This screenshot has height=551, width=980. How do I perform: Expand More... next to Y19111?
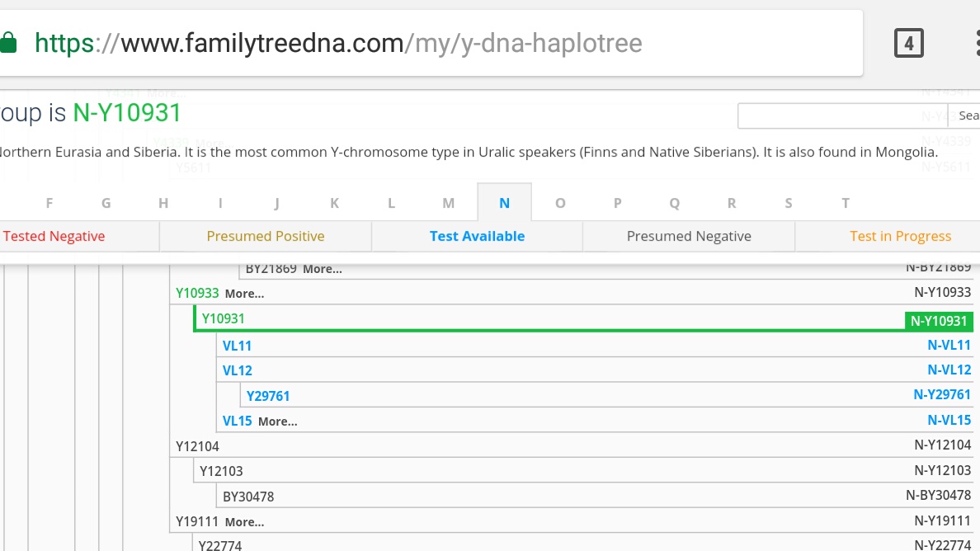(244, 522)
